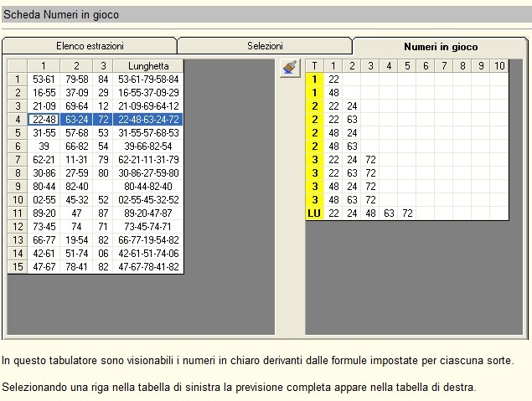Click column 10 header in right table
The height and width of the screenshot is (401, 532).
coord(498,66)
